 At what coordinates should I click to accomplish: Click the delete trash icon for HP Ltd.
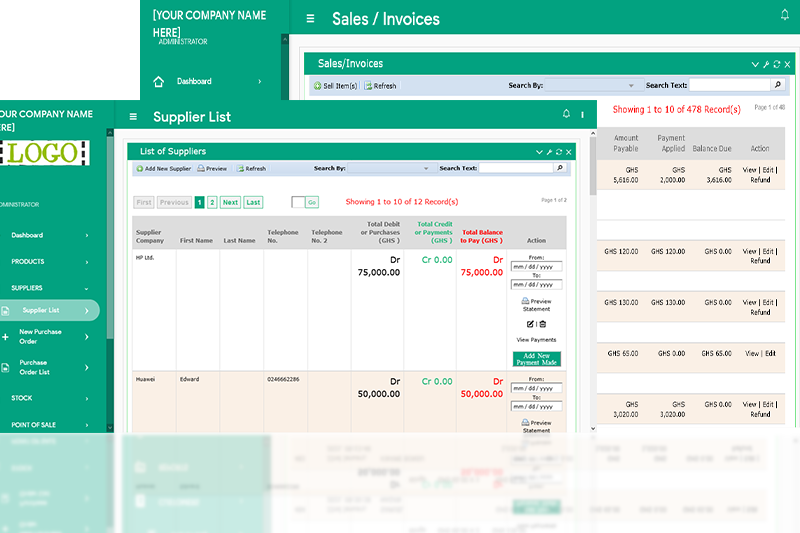[542, 324]
